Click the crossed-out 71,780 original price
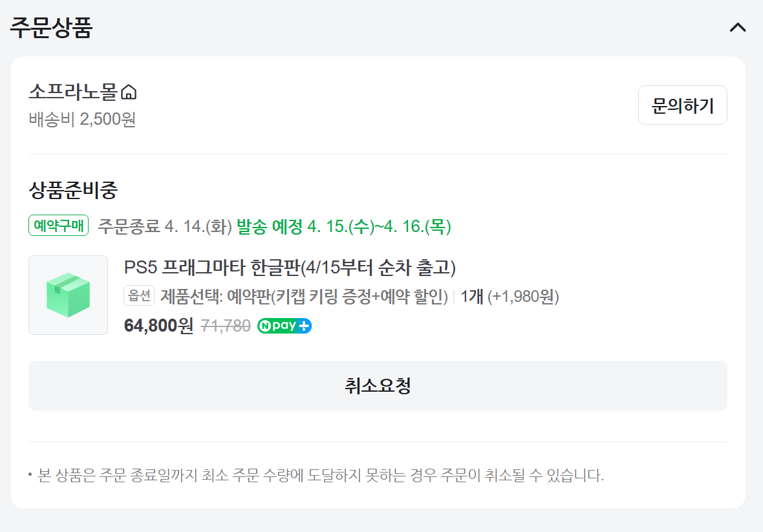Screen dimensions: 763x532 click(226, 326)
